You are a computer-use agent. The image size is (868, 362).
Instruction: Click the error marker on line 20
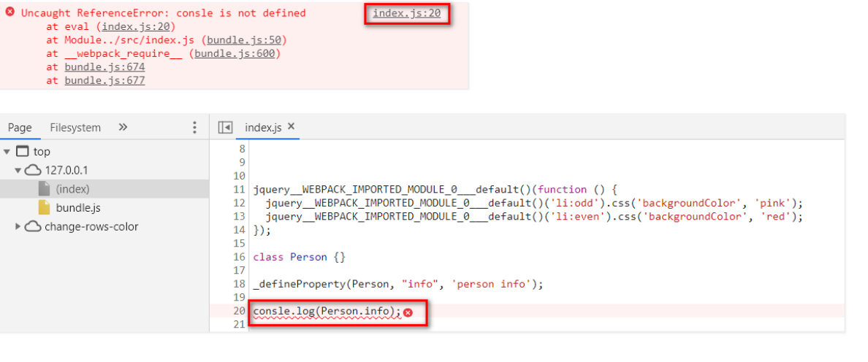tap(408, 312)
